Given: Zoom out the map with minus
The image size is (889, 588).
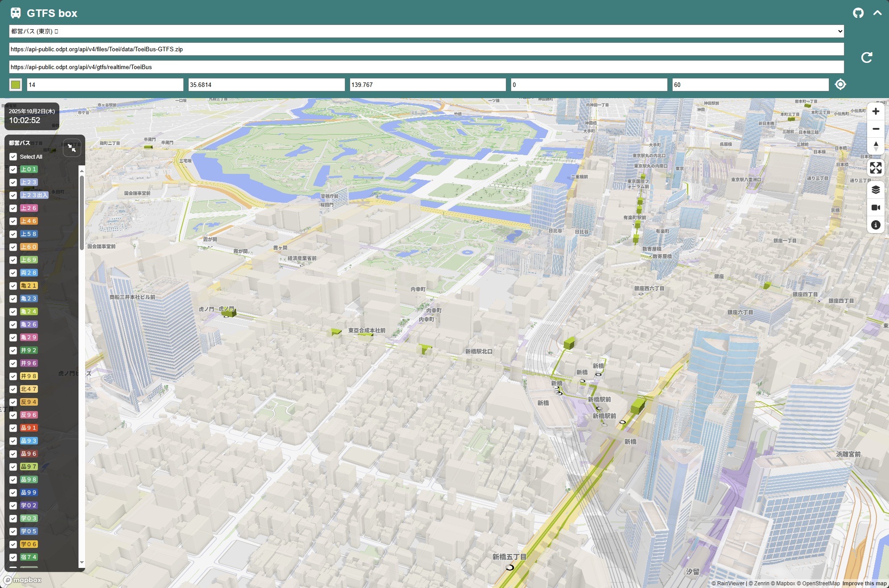Looking at the screenshot, I should coord(876,129).
